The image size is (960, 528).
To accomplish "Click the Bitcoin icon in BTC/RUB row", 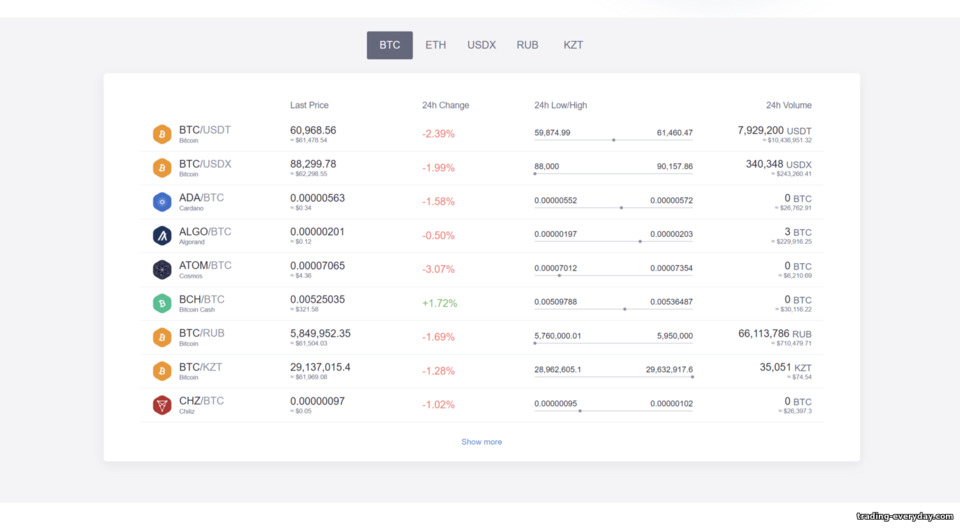I will (x=162, y=337).
